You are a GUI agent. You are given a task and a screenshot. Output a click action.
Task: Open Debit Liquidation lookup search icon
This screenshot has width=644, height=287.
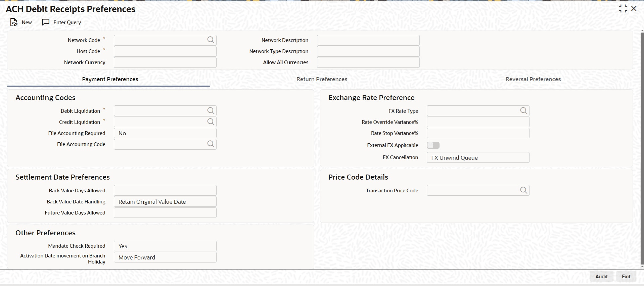click(211, 111)
